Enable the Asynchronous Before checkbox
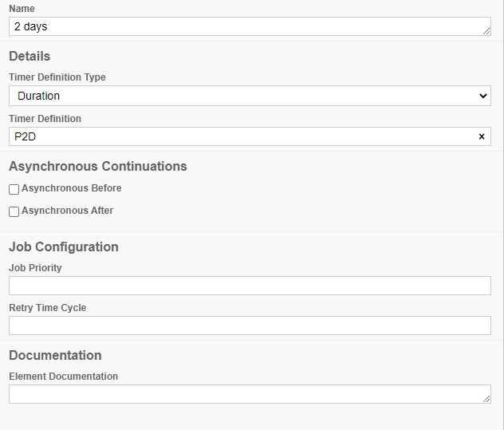Image resolution: width=504 pixels, height=430 pixels. (14, 190)
